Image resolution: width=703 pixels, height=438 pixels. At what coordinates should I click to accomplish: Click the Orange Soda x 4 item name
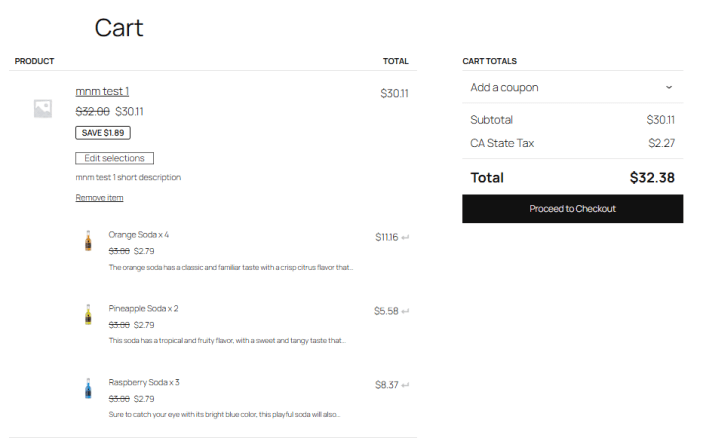pos(138,235)
